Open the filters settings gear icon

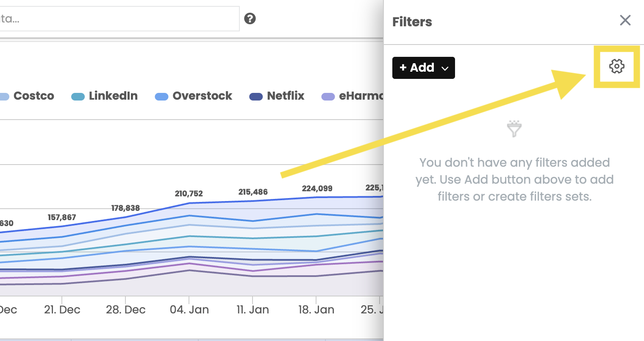[616, 66]
